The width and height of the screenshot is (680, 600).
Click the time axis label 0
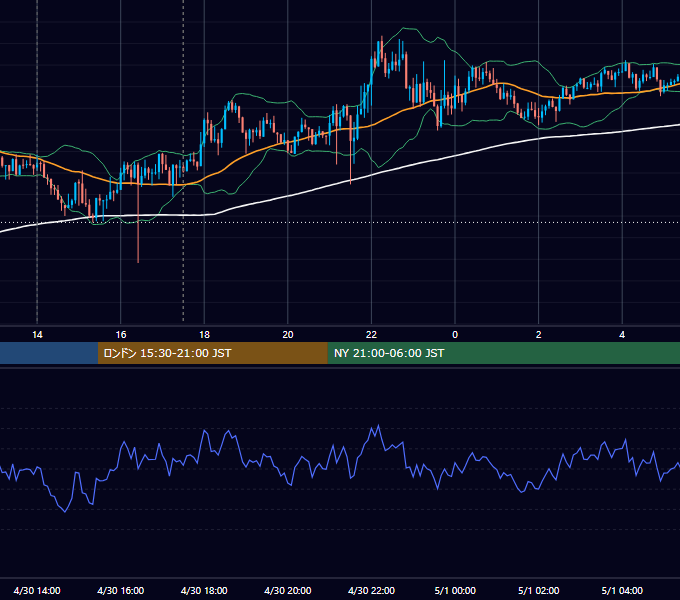click(x=455, y=335)
